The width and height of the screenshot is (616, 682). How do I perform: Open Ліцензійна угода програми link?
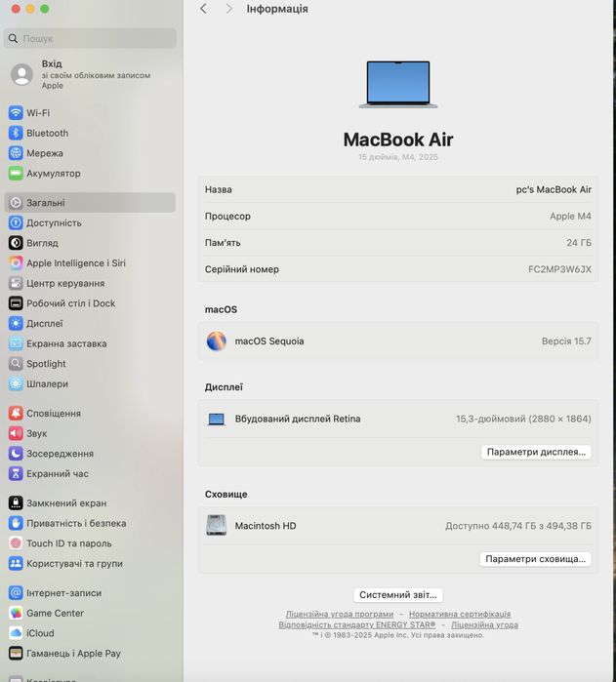[340, 614]
